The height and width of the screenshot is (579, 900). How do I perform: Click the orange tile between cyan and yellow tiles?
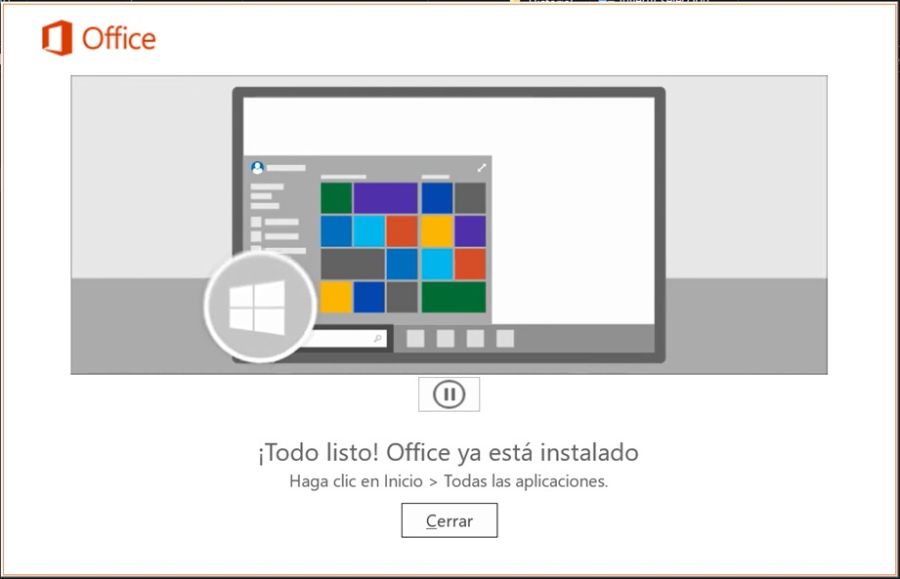(402, 231)
